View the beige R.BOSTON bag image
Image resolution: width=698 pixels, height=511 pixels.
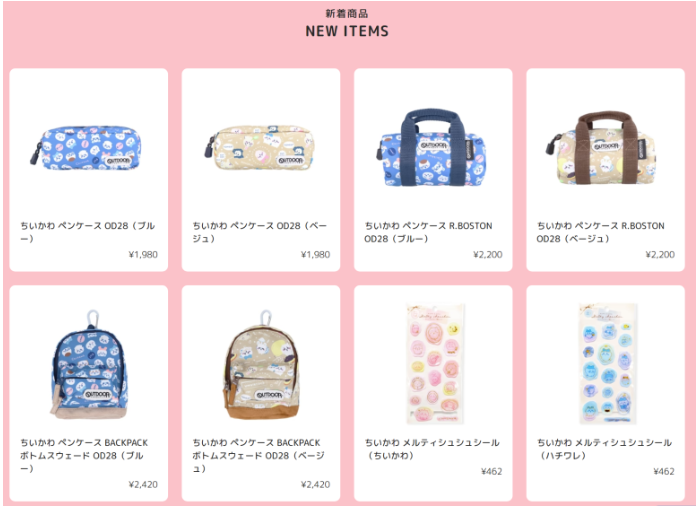click(602, 147)
